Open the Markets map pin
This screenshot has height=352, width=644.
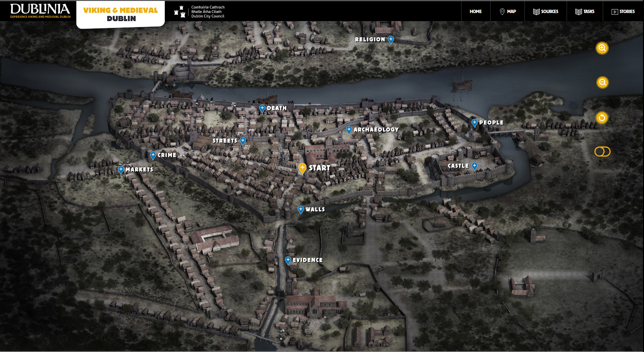pyautogui.click(x=121, y=170)
